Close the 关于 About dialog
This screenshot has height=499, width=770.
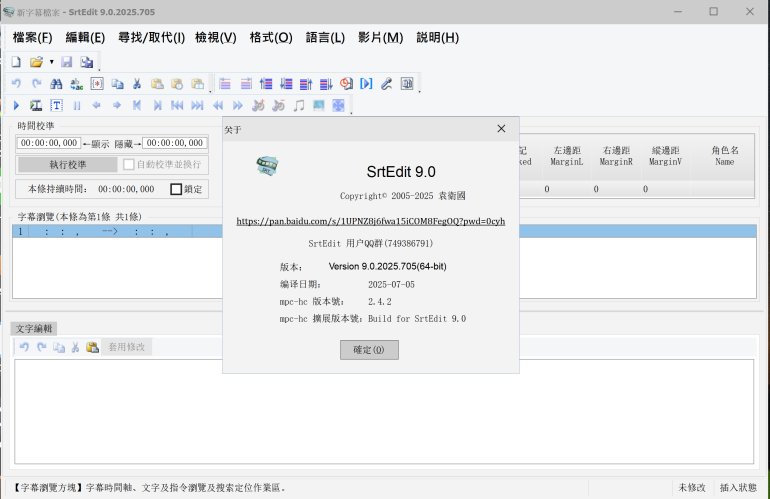pos(501,129)
